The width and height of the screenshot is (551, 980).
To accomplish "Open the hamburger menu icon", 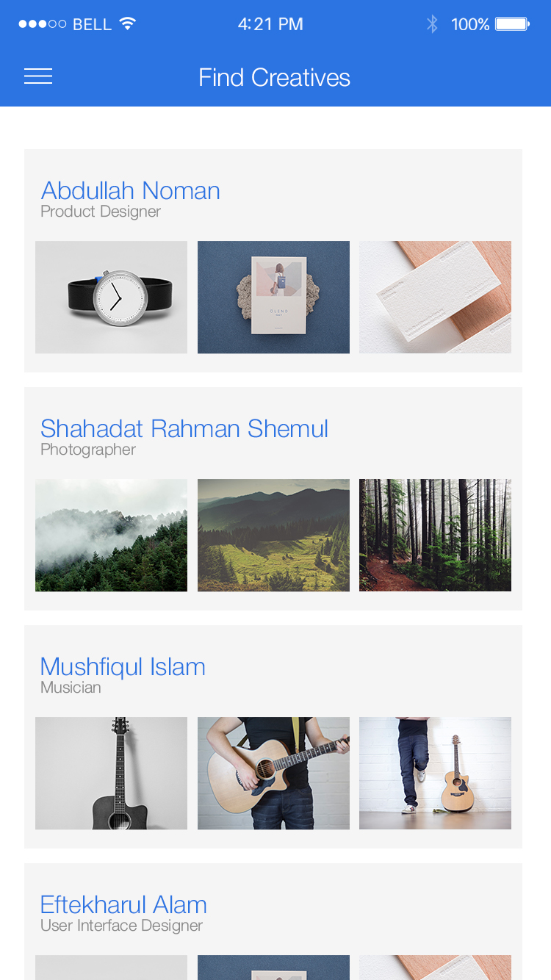I will click(x=38, y=76).
